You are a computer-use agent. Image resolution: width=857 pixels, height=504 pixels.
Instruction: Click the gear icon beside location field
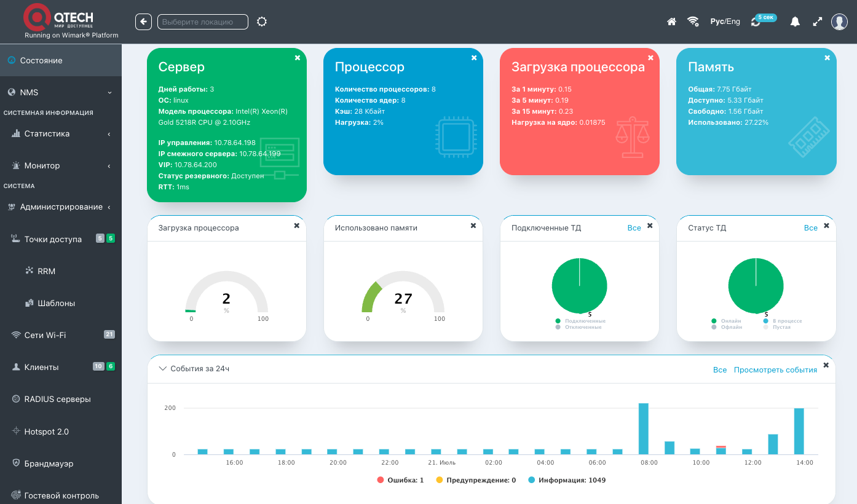click(262, 22)
